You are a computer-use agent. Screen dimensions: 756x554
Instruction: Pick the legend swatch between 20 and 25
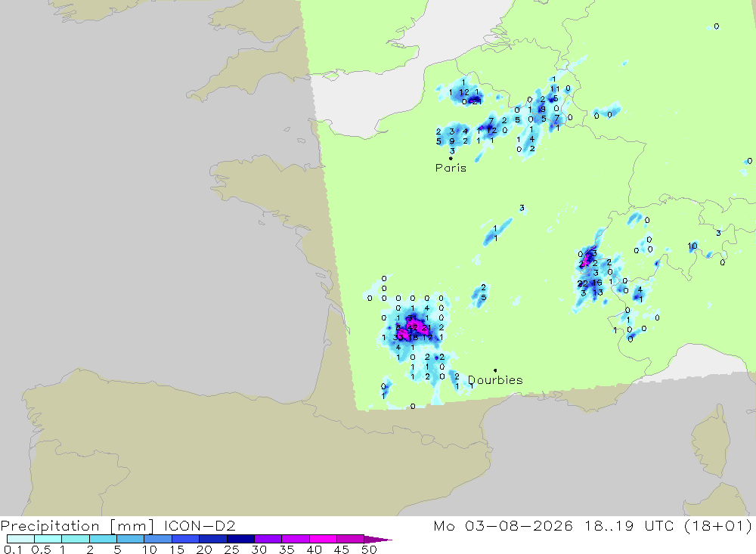(212, 539)
